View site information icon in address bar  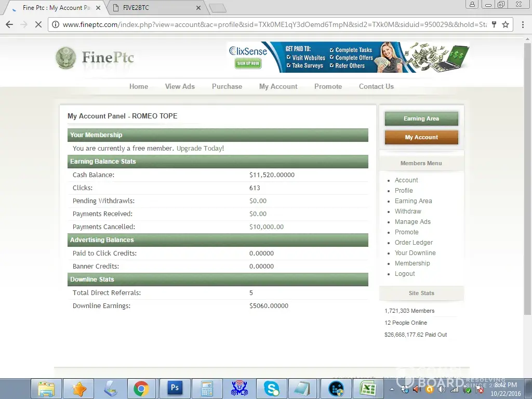[x=55, y=24]
